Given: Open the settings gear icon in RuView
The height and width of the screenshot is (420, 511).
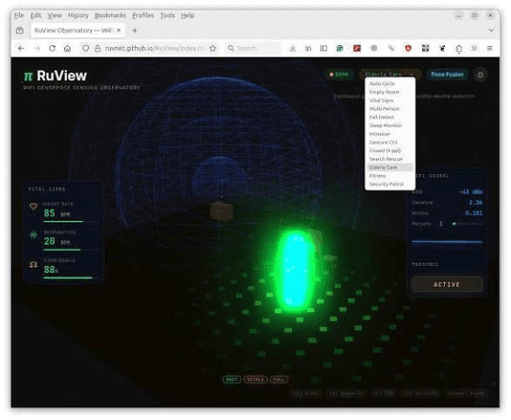Looking at the screenshot, I should click(480, 75).
